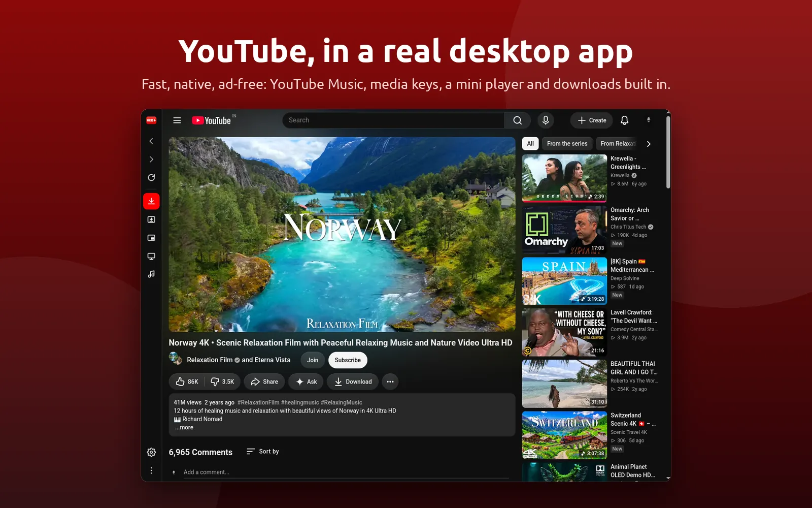Open the account avatar menu

point(649,120)
